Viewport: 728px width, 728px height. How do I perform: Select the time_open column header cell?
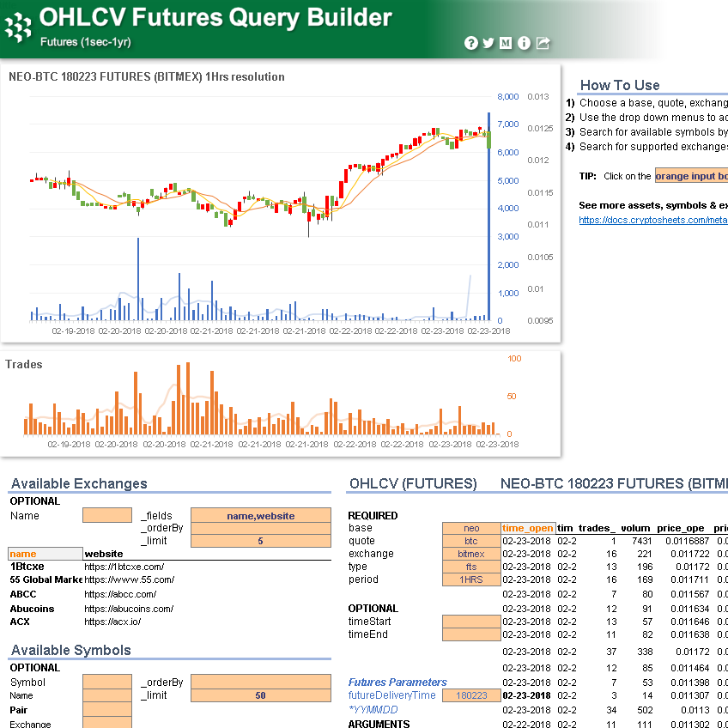pos(526,527)
